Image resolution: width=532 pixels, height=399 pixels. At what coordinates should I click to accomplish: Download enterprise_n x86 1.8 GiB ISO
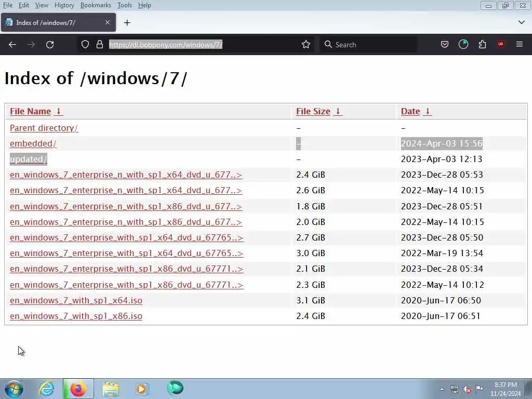(126, 206)
